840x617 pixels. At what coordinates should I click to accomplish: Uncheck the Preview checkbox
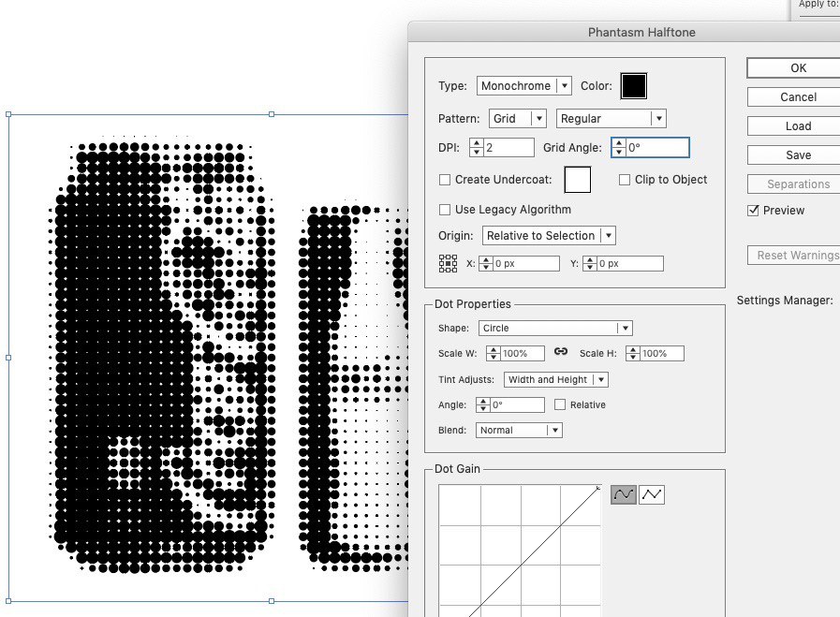point(753,211)
